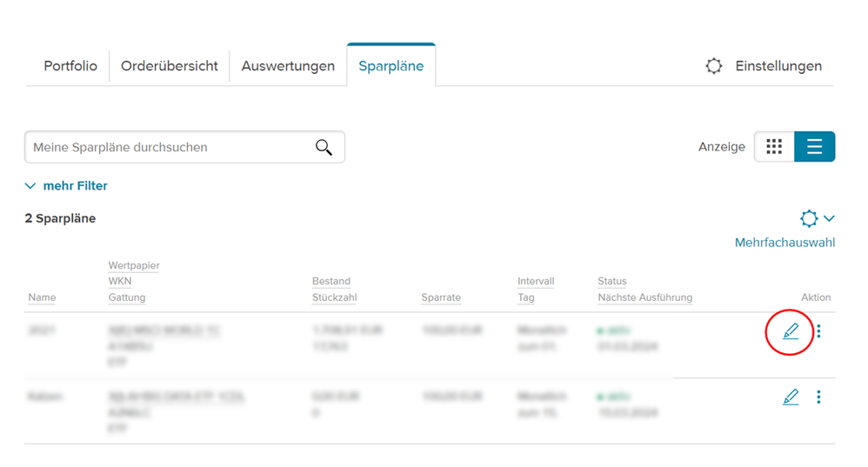Sort by Tag column header
The image size is (868, 467).
point(526,297)
